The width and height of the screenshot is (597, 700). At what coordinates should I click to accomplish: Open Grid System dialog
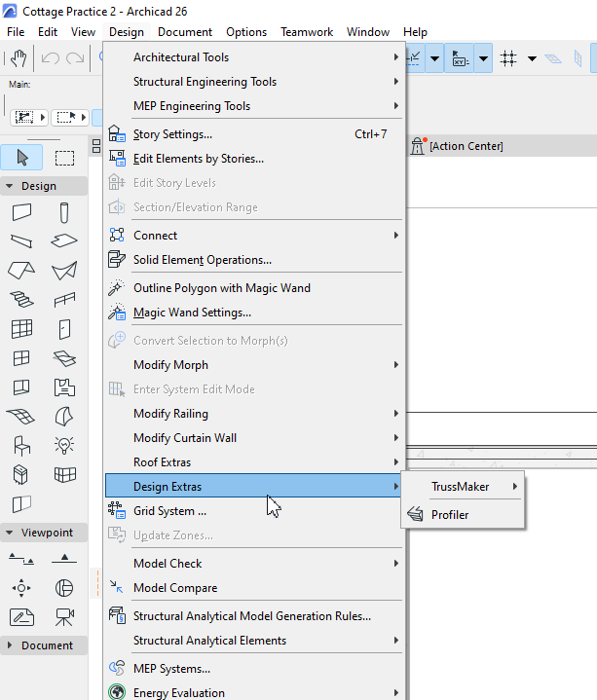pos(254,511)
